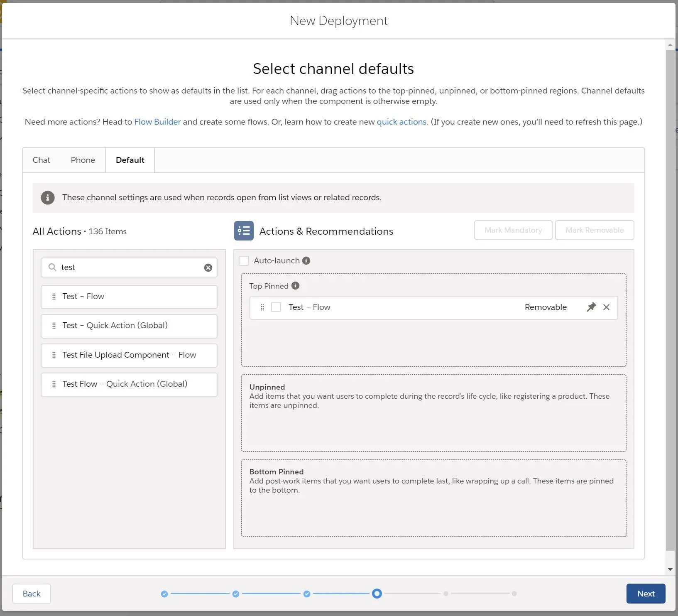Grab drag handle of Test – Flow in All Actions
The width and height of the screenshot is (678, 616).
click(54, 297)
